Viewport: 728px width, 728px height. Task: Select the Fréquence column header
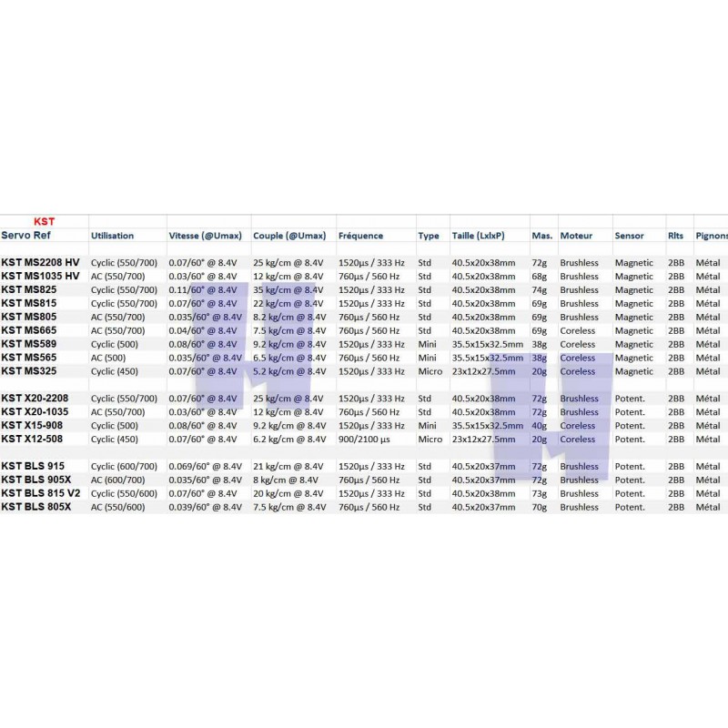pos(360,236)
